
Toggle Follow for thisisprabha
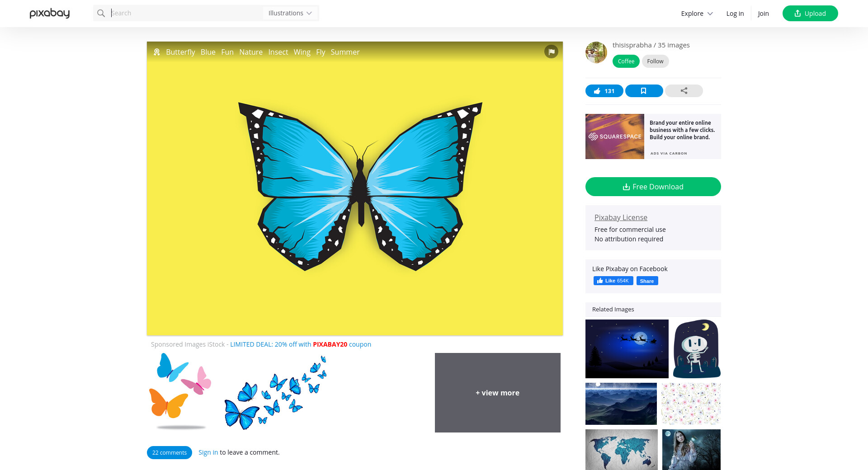[x=655, y=61]
